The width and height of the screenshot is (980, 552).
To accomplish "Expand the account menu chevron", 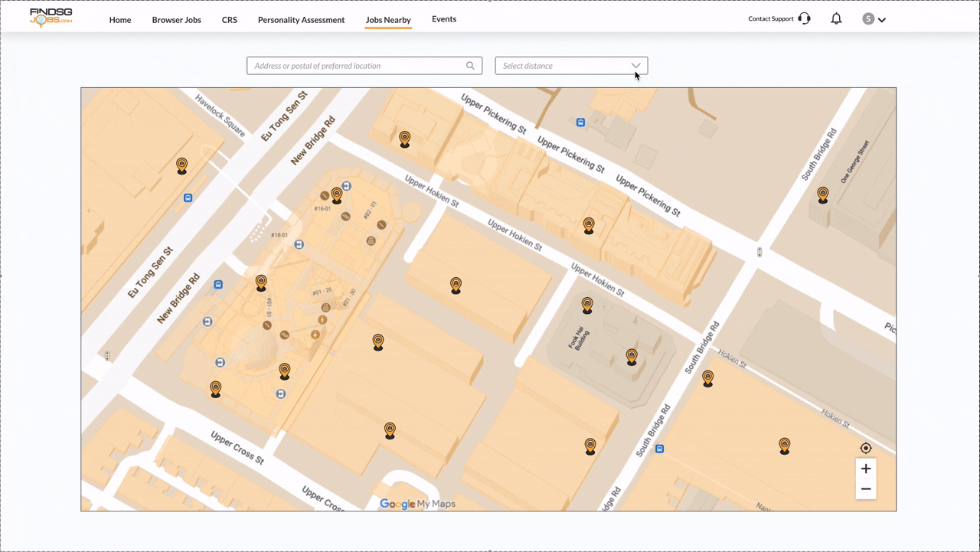I will click(882, 20).
